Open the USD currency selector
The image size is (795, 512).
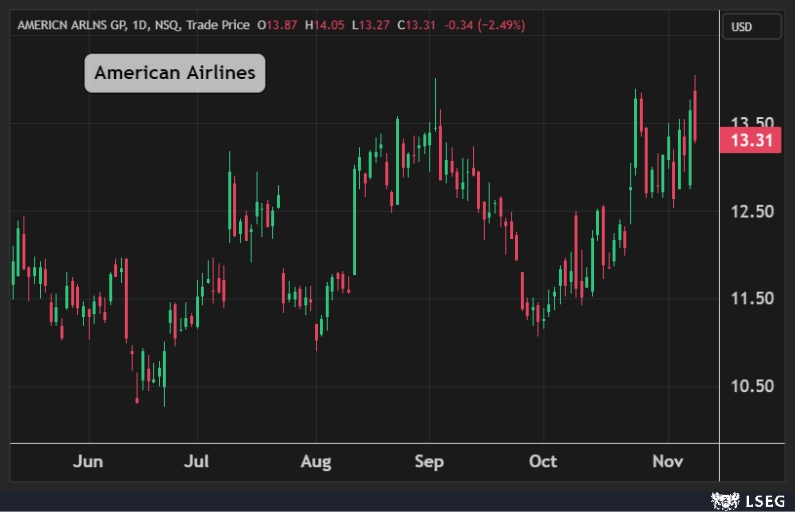tap(750, 27)
